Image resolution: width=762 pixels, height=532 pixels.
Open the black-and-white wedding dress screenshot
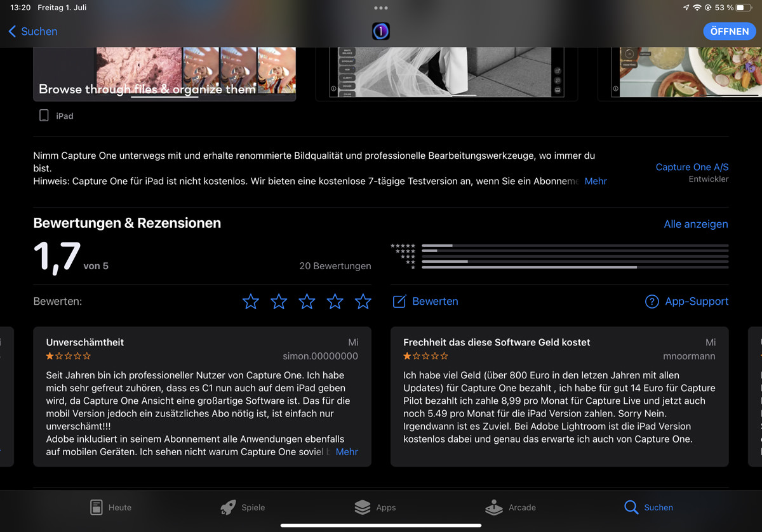446,74
